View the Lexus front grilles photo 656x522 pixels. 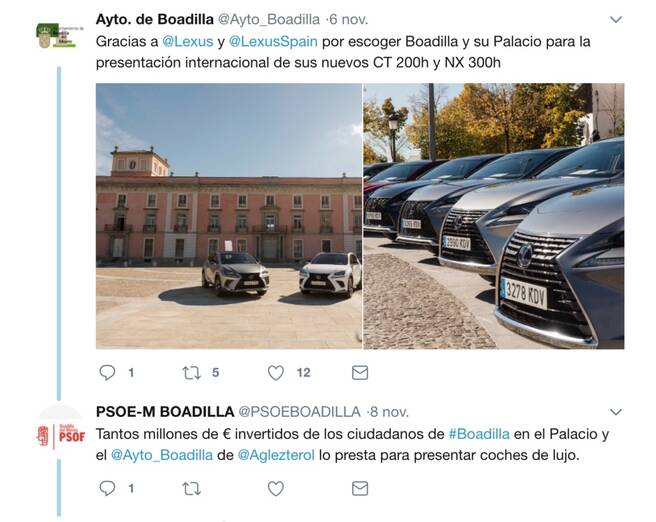(x=494, y=216)
